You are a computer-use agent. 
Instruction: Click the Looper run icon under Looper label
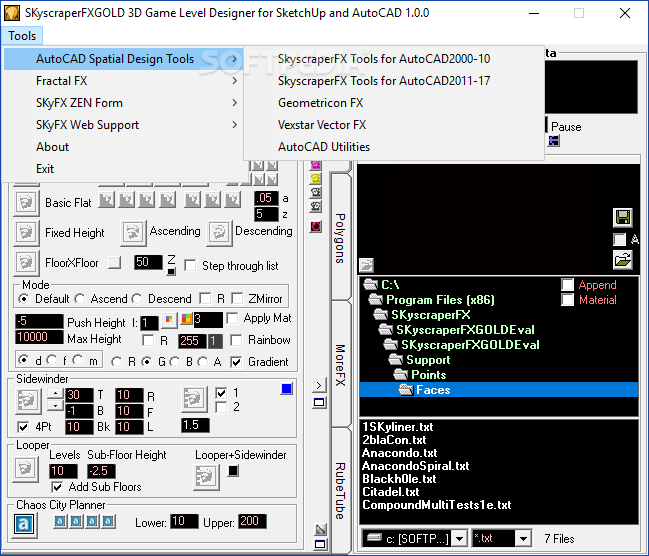click(25, 469)
